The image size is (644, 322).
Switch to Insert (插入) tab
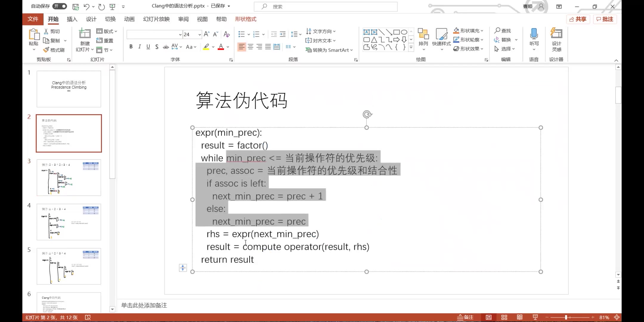[72, 19]
